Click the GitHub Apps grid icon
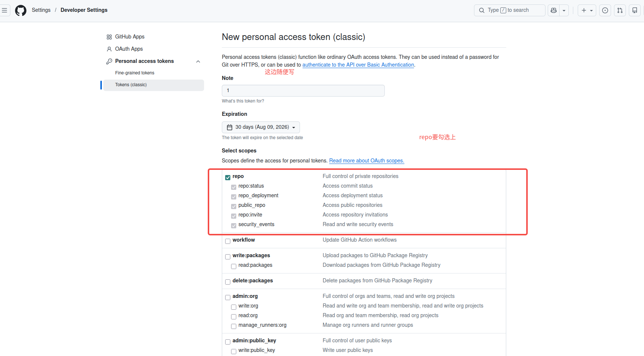Image resolution: width=644 pixels, height=356 pixels. click(x=109, y=37)
